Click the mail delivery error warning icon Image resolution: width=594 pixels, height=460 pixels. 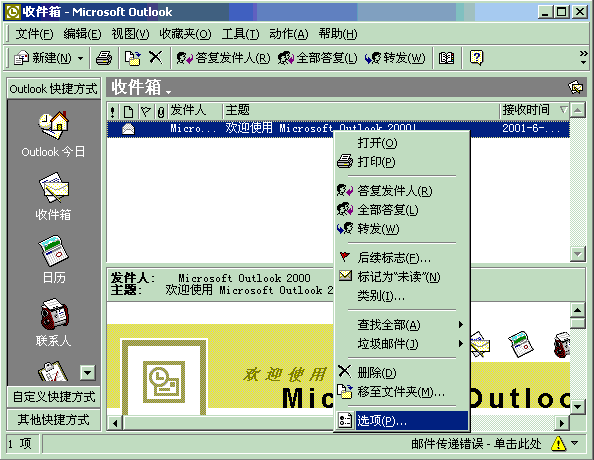559,443
